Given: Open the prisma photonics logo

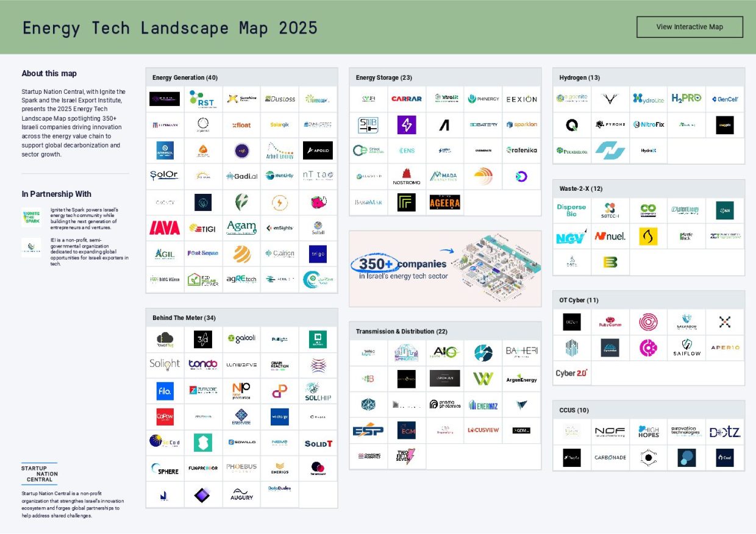Looking at the screenshot, I should pos(445,404).
